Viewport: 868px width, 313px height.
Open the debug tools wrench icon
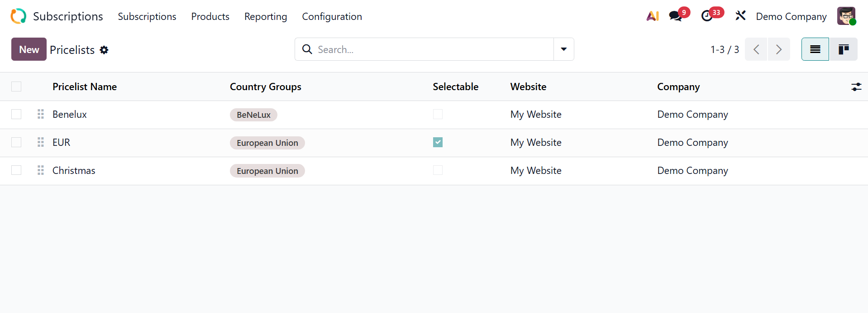click(x=740, y=16)
